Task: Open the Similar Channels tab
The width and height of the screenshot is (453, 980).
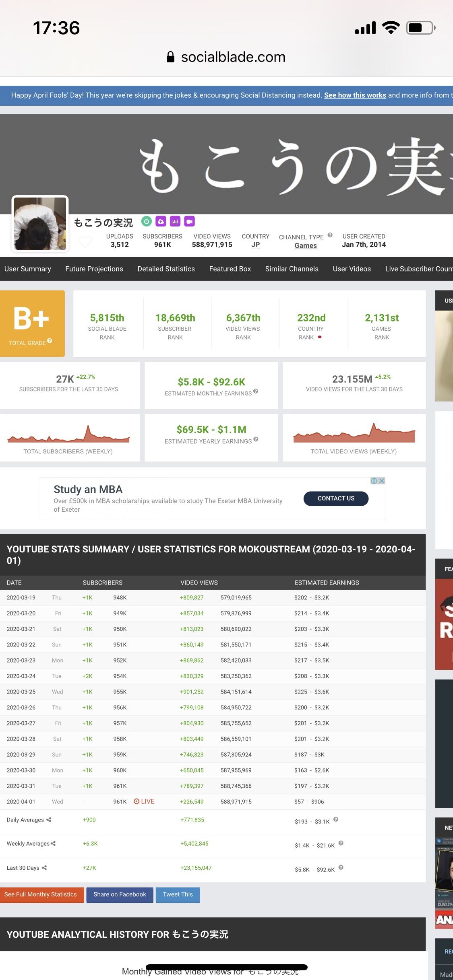Action: (292, 269)
